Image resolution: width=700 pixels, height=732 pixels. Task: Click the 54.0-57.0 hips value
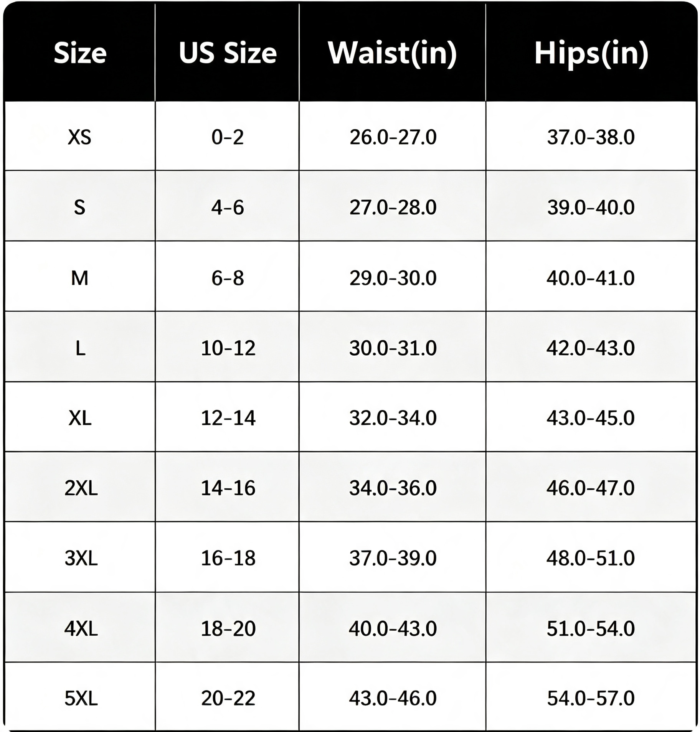click(591, 698)
